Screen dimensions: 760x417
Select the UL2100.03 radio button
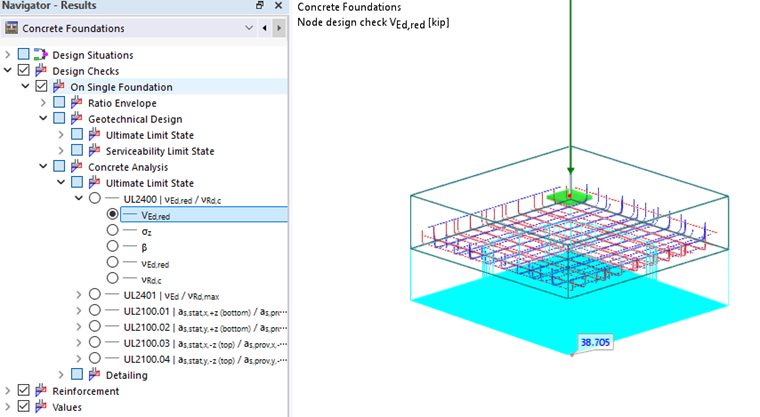(95, 342)
